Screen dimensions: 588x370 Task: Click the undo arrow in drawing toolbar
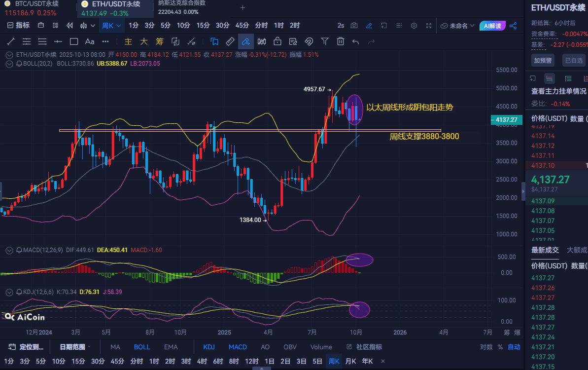point(356,41)
